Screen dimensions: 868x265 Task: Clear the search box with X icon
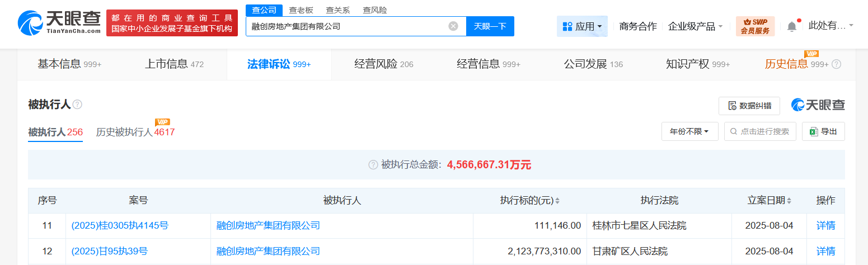453,26
